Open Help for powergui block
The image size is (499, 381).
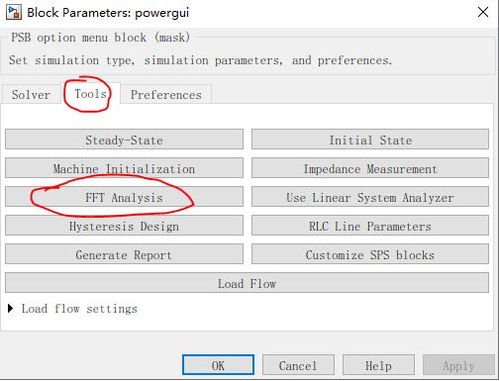tap(379, 365)
